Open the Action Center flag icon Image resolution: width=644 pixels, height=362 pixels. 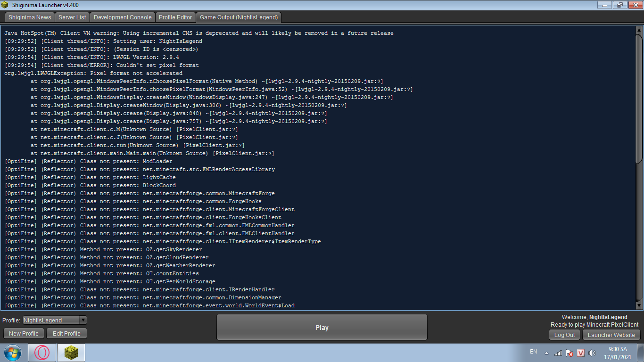click(570, 353)
